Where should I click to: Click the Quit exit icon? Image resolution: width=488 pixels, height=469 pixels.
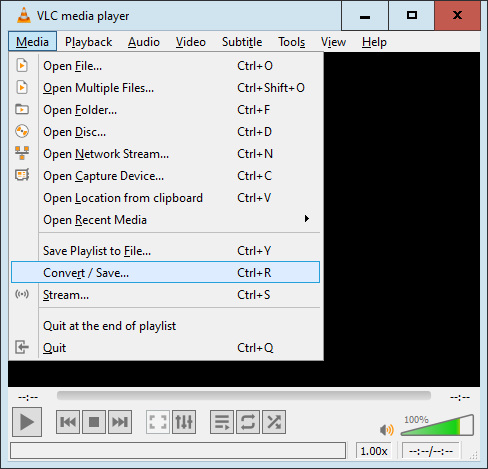22,347
